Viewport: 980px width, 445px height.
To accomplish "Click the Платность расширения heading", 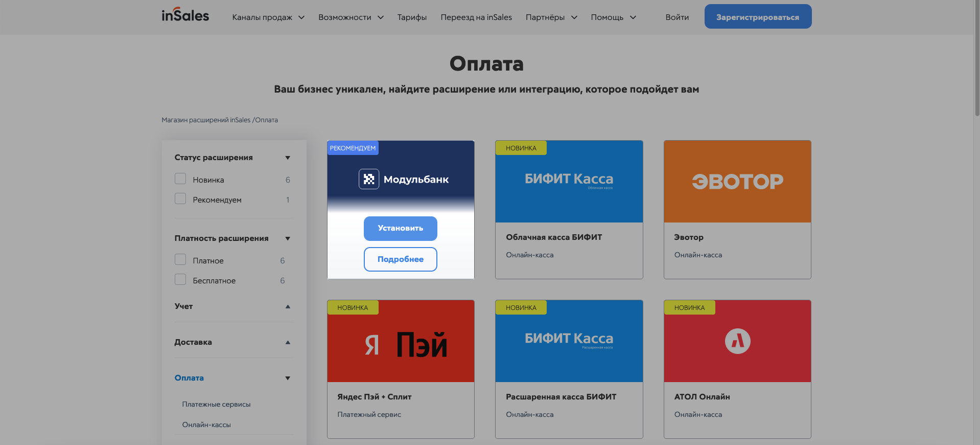I will pyautogui.click(x=221, y=238).
